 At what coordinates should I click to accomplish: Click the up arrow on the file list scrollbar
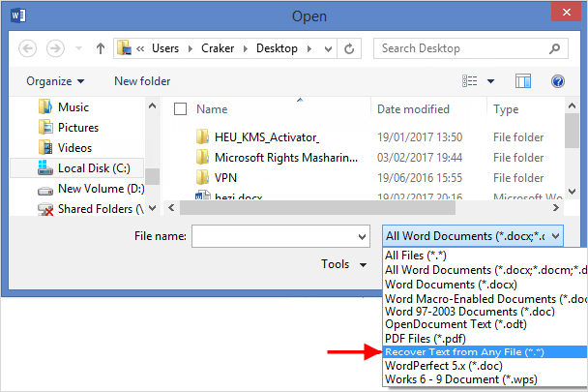click(x=572, y=106)
